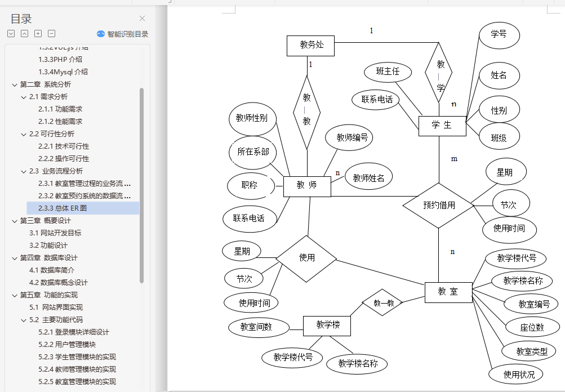Click the down-chevron box icon under 目录
This screenshot has width=565, height=392.
tap(11, 33)
